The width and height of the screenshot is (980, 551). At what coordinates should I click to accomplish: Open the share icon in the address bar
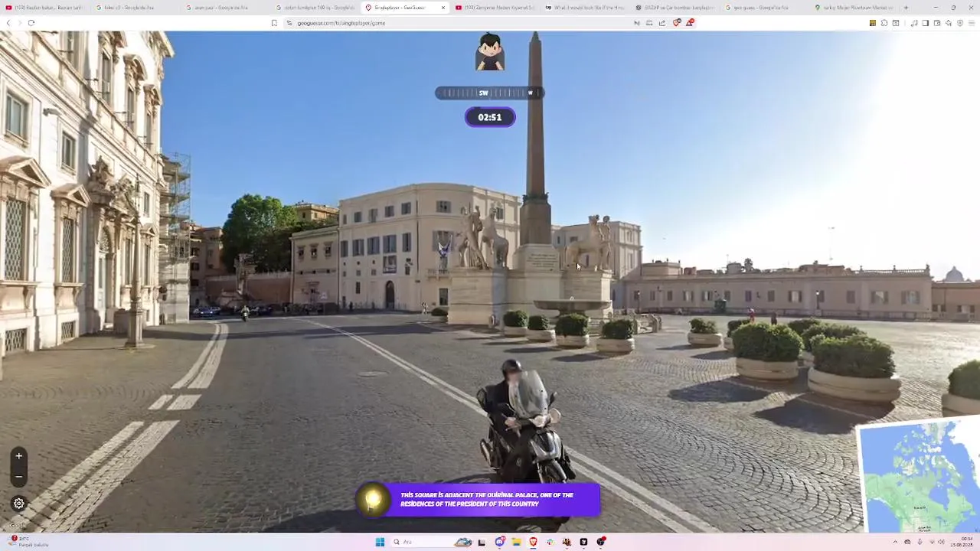pos(662,23)
